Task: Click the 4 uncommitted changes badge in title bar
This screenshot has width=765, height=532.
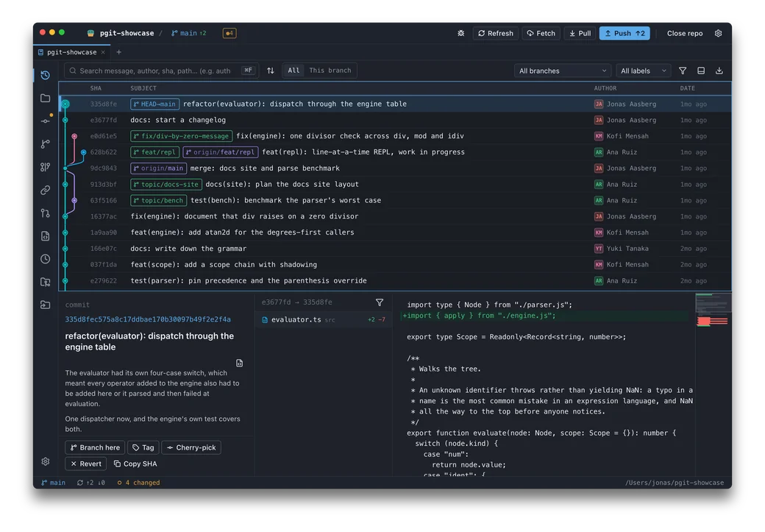Action: click(230, 33)
